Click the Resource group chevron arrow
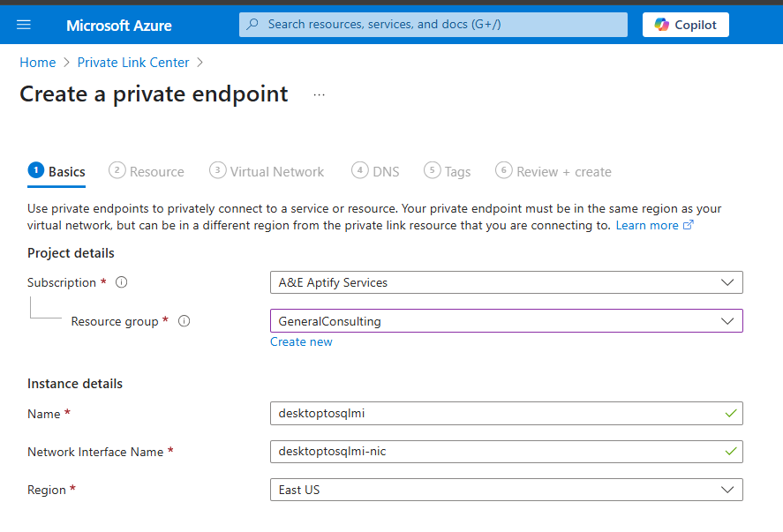Image resolution: width=783 pixels, height=532 pixels. (x=727, y=321)
